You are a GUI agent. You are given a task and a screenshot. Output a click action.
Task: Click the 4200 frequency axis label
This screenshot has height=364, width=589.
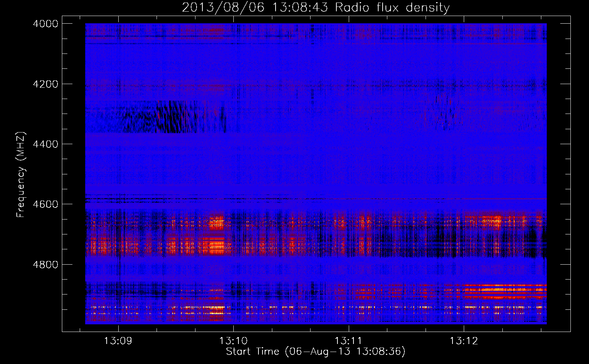(46, 84)
